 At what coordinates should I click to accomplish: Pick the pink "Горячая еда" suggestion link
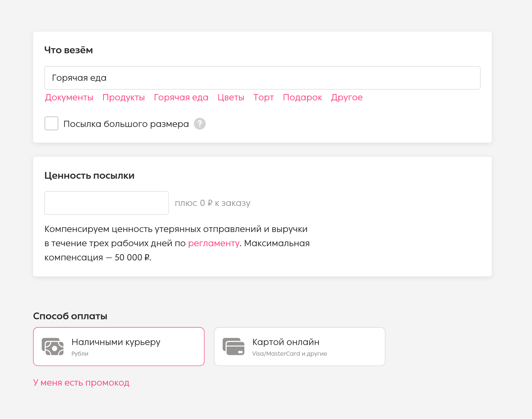181,97
